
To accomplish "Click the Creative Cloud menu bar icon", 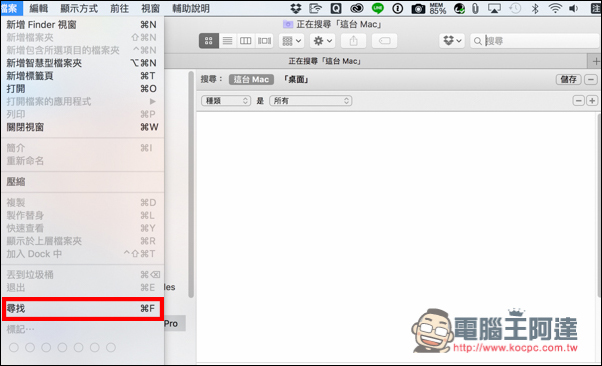I will pos(357,8).
